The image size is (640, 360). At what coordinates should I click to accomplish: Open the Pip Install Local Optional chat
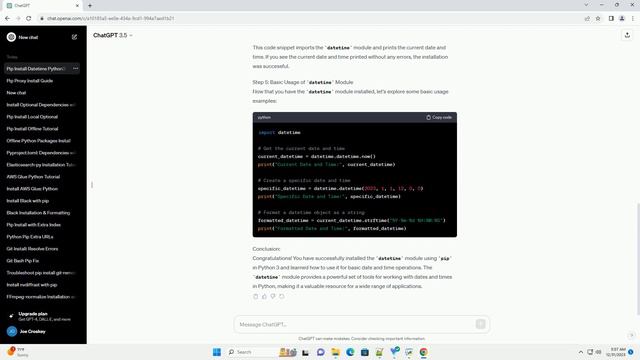pos(42,117)
